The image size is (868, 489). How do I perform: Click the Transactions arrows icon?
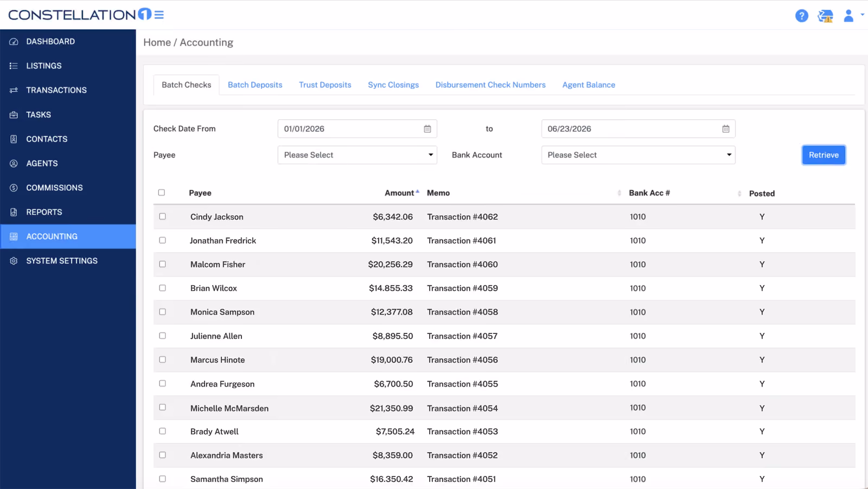point(14,91)
